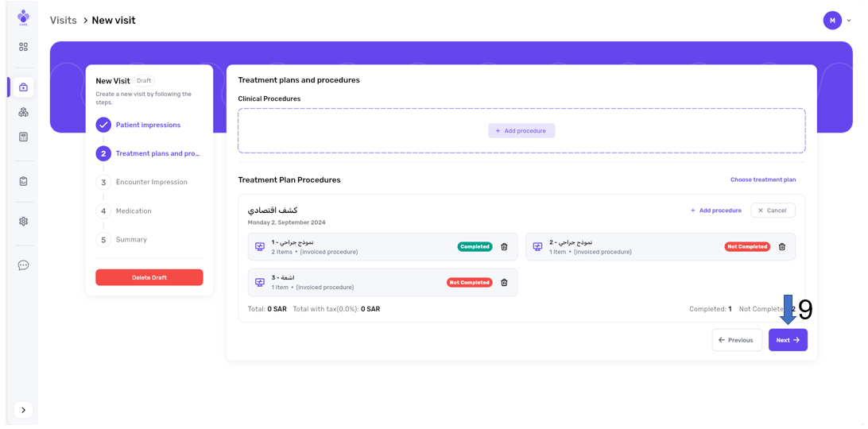Click the calculator icon in sidebar
The image size is (868, 429).
[x=23, y=137]
